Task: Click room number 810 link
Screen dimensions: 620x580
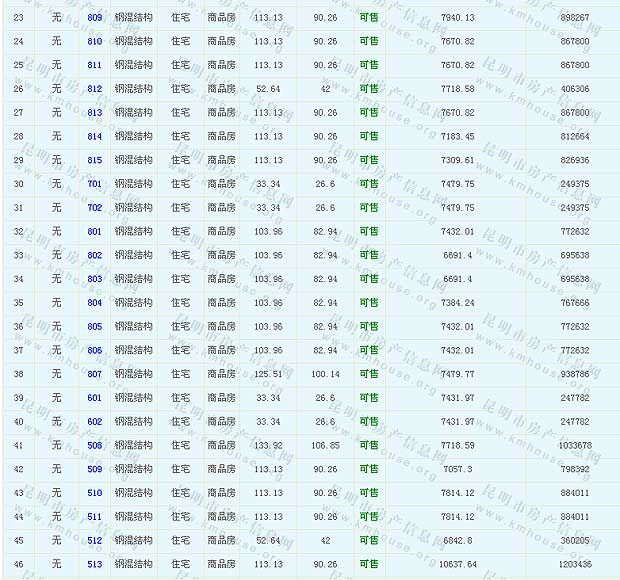Action: 95,42
